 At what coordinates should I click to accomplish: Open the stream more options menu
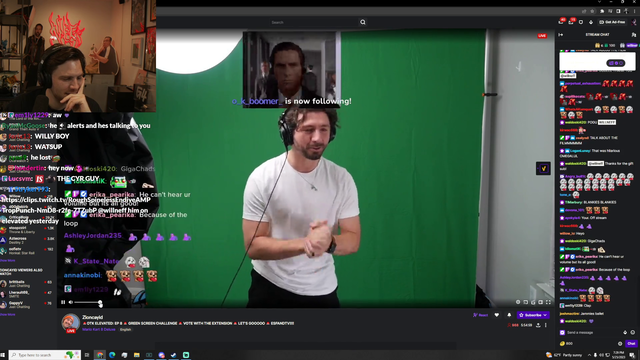[546, 325]
